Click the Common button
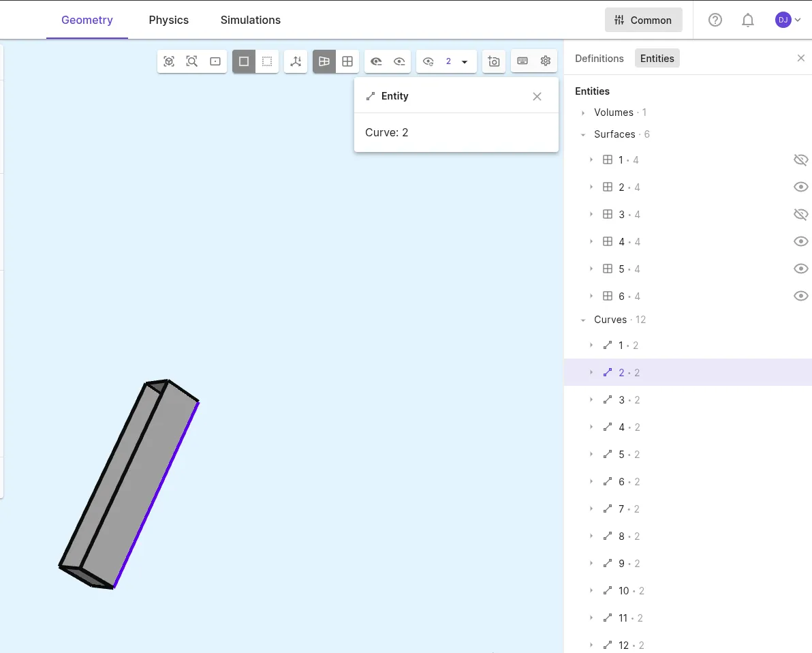This screenshot has height=653, width=812. [x=643, y=20]
